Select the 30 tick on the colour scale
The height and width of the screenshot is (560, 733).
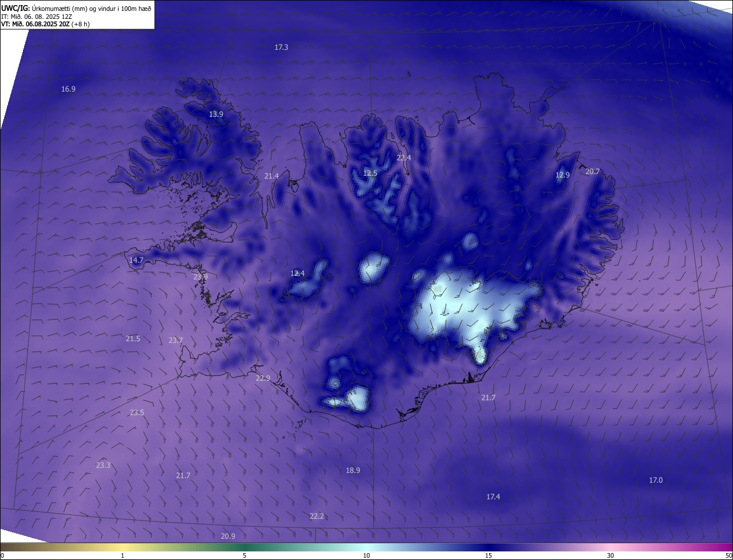[610, 555]
